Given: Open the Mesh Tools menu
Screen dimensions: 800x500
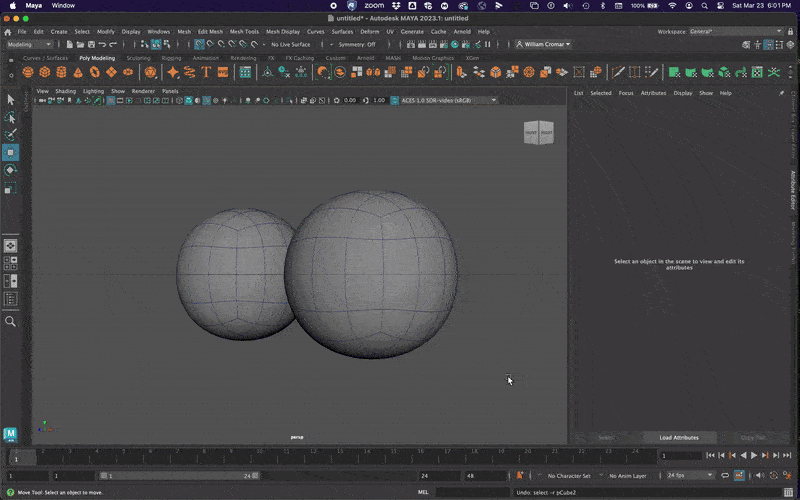Looking at the screenshot, I should pyautogui.click(x=244, y=31).
